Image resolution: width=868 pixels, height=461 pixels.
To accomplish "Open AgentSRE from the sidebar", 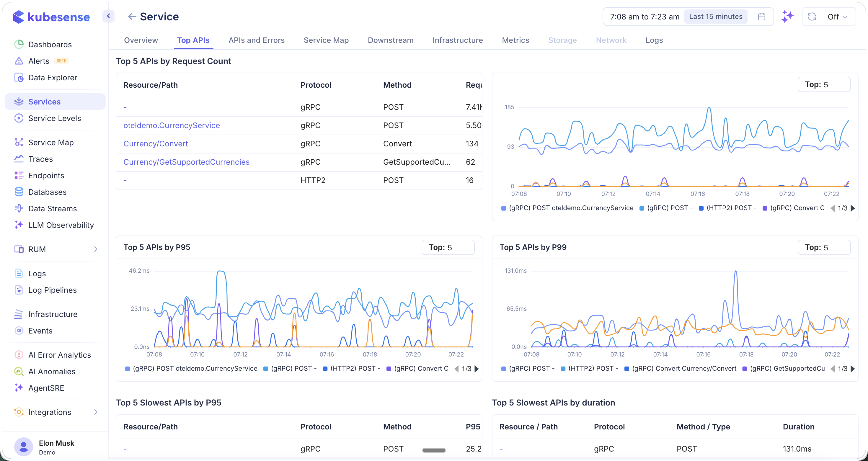I will click(x=46, y=388).
